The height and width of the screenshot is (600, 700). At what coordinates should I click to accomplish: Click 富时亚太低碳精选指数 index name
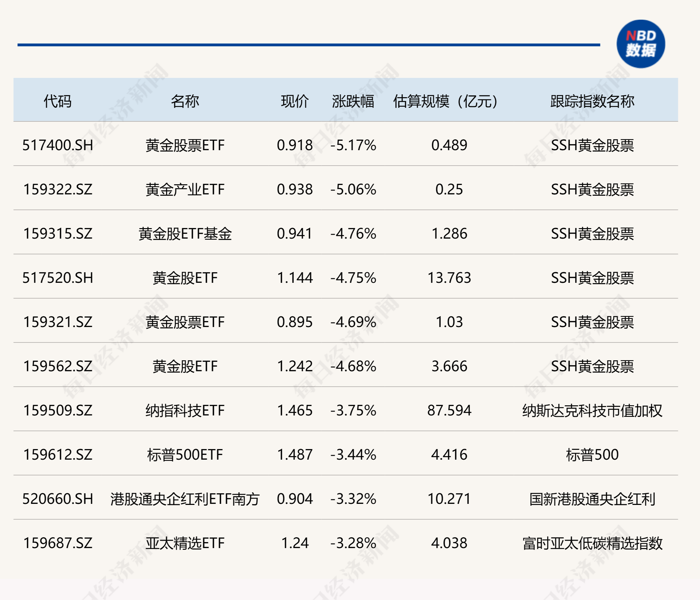592,543
